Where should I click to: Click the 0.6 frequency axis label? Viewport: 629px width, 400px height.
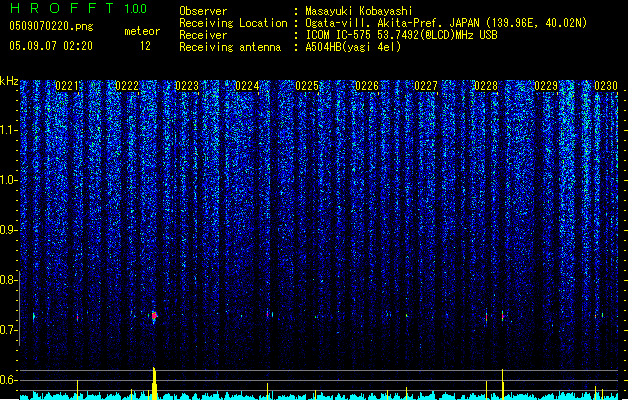pos(8,380)
